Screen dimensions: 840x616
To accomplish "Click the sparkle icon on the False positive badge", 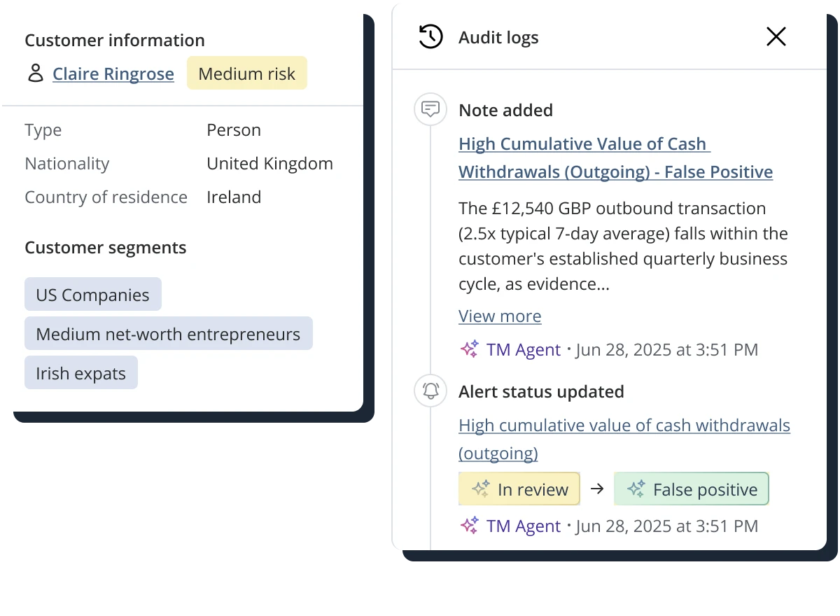I will click(636, 489).
